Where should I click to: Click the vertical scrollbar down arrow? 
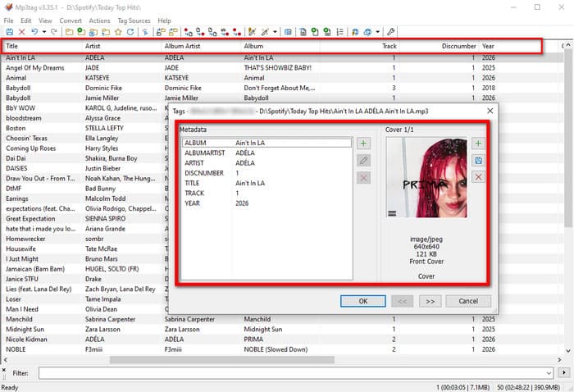[568, 351]
